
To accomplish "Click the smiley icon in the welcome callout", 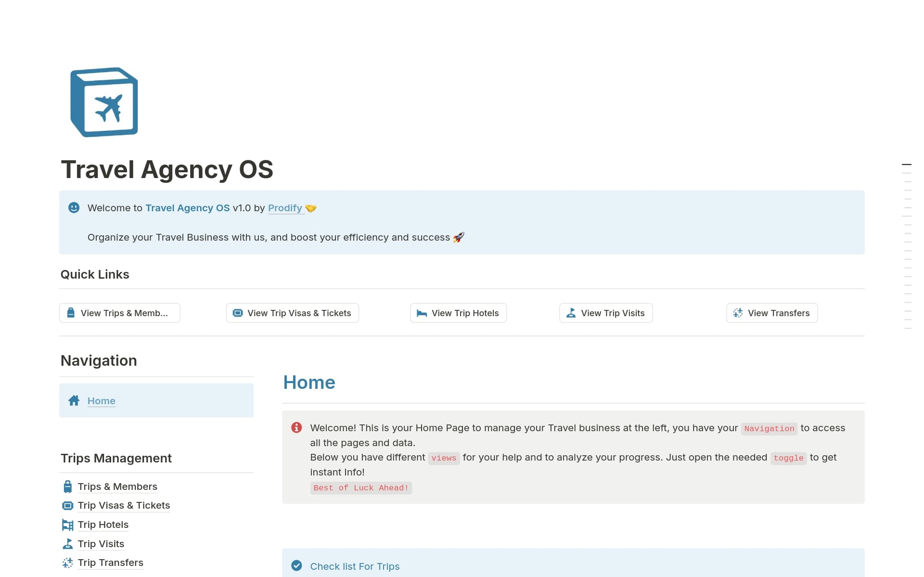I will pyautogui.click(x=74, y=207).
